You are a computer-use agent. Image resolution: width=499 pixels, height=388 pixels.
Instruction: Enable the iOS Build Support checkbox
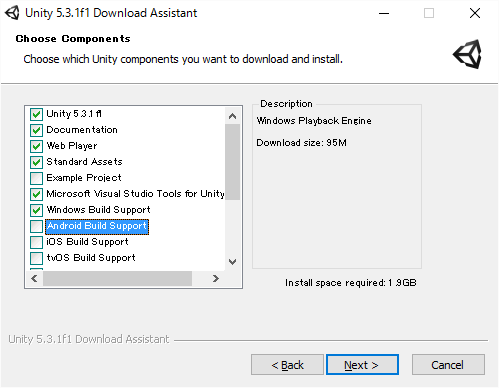(36, 242)
